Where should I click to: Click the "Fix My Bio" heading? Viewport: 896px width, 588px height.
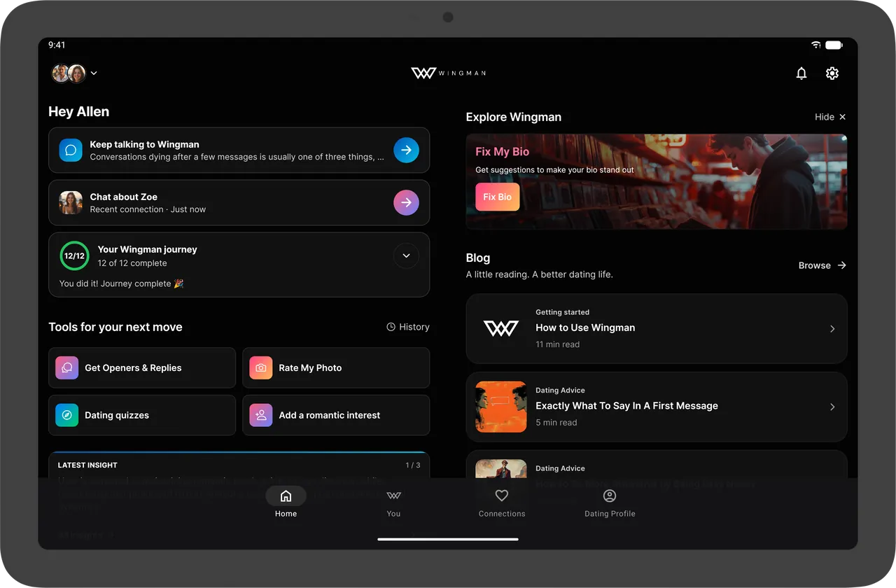tap(502, 152)
